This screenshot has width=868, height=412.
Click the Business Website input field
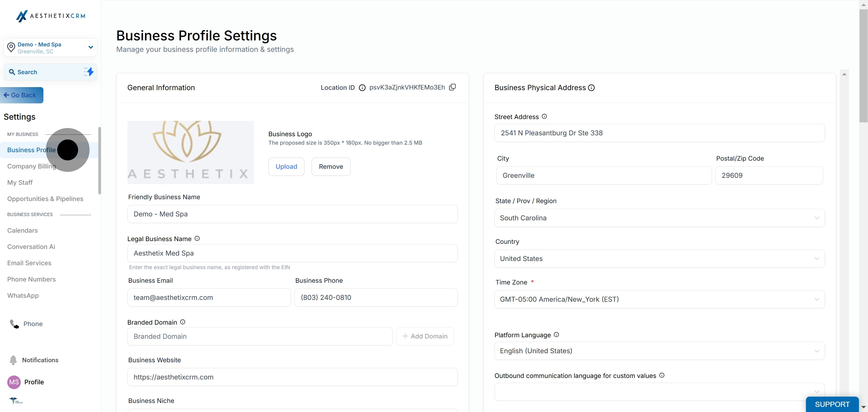[x=292, y=377]
